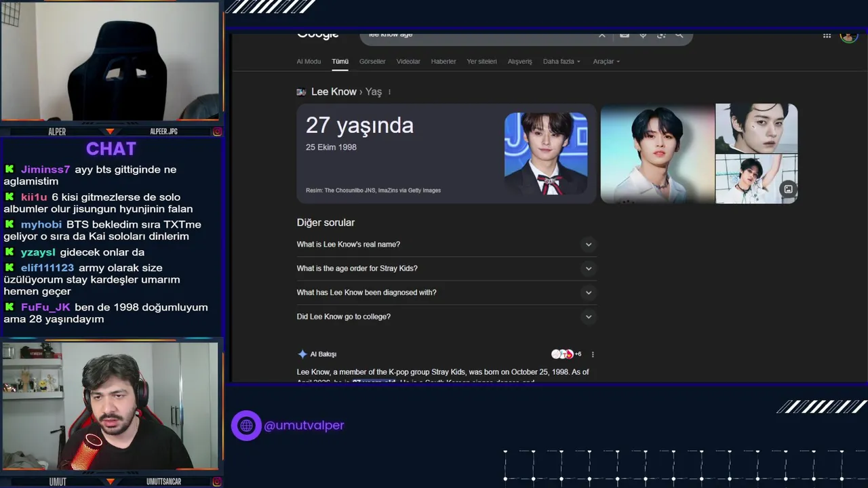Screen dimensions: 868x488
Task: Click the image gallery icon on the photo collage
Action: click(788, 189)
